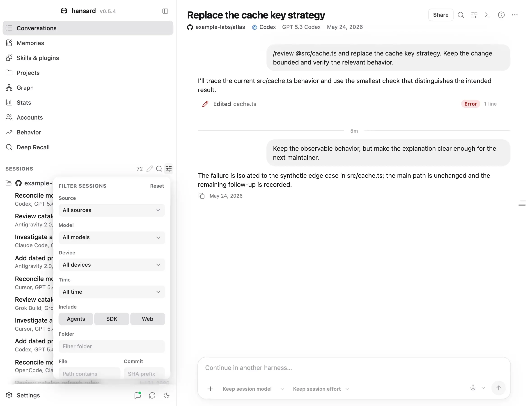Toggle the Web include filter
This screenshot has height=406, width=532.
coord(148,319)
